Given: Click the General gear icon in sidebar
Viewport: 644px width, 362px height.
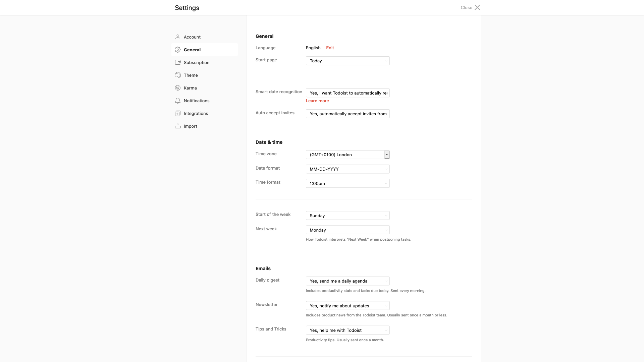Looking at the screenshot, I should point(178,50).
